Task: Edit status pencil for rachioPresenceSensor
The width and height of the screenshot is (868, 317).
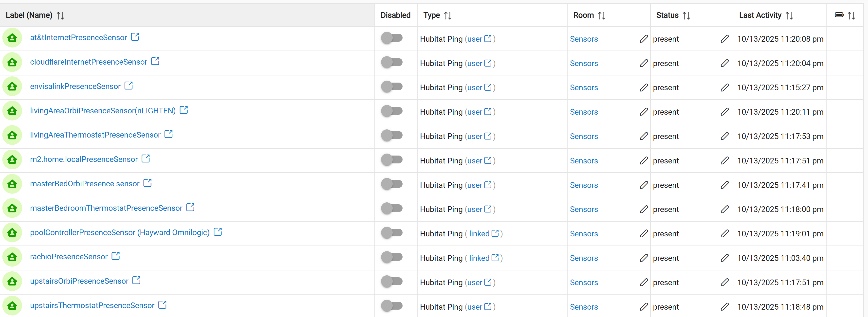Action: coord(724,258)
